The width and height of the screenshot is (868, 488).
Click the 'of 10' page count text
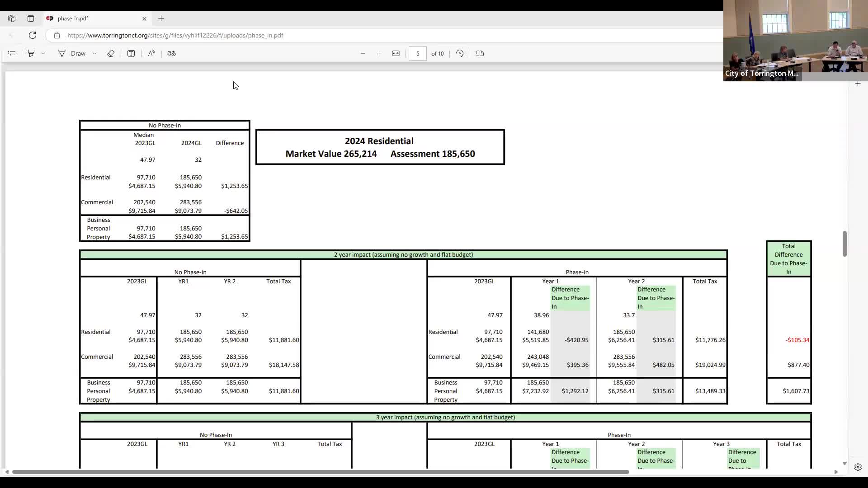click(438, 53)
